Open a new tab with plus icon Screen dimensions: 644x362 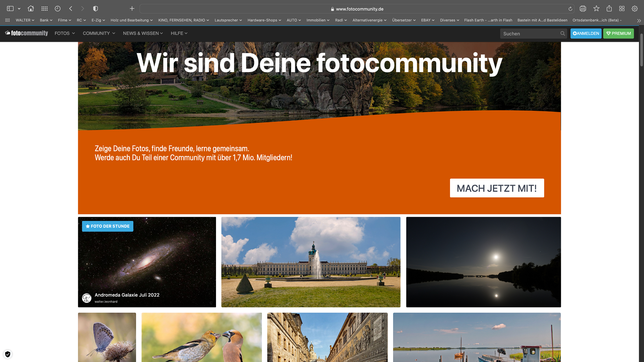[x=132, y=9]
